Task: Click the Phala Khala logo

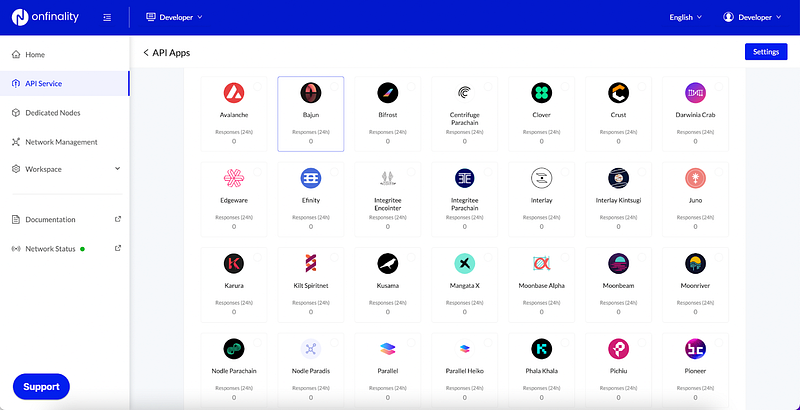Action: [541, 349]
